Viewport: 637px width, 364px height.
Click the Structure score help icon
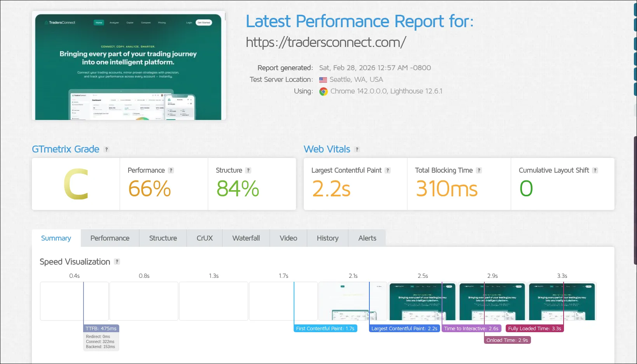248,170
